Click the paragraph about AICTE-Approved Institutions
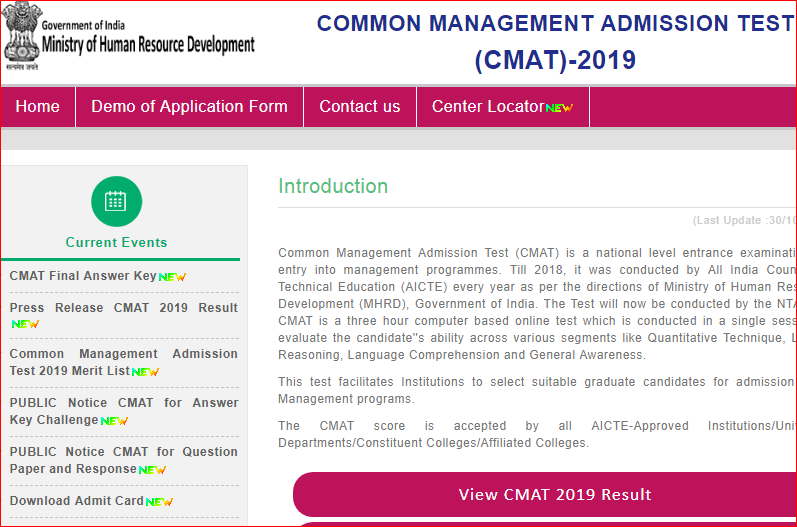The image size is (797, 527). [537, 435]
